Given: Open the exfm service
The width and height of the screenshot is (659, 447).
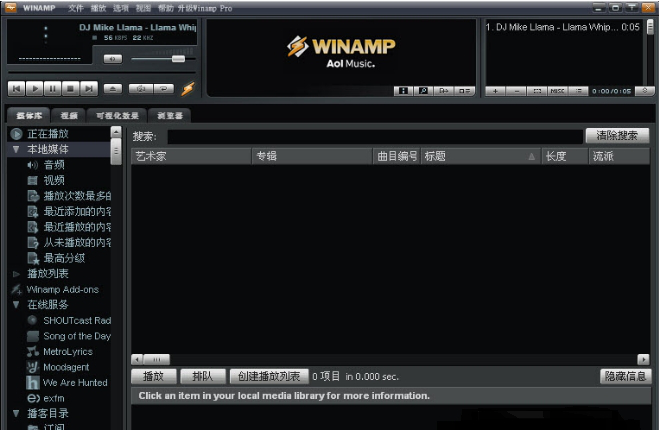Looking at the screenshot, I should [x=54, y=398].
